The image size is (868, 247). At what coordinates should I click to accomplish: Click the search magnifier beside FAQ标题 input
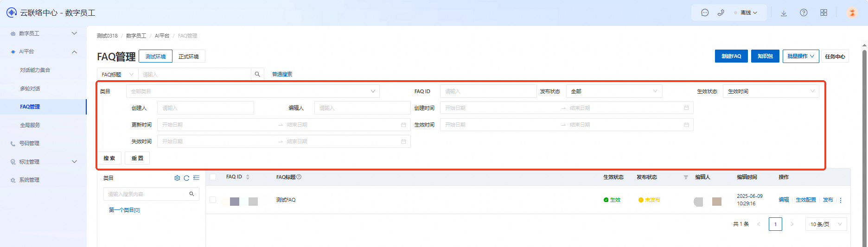point(257,74)
